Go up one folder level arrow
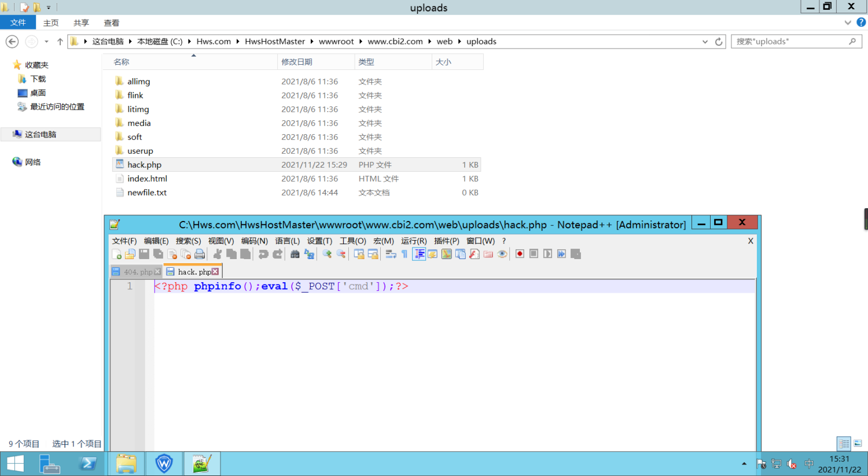Viewport: 868px width, 476px height. 60,42
